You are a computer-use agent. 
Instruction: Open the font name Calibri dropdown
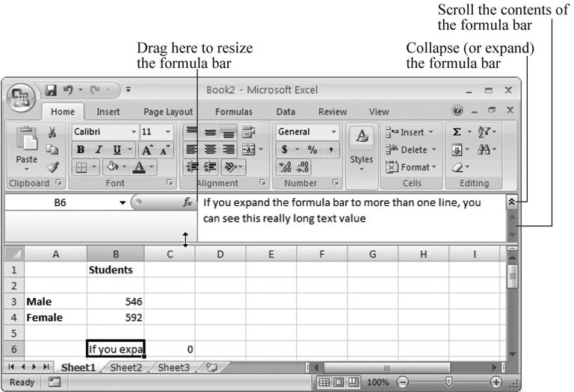pyautogui.click(x=135, y=132)
